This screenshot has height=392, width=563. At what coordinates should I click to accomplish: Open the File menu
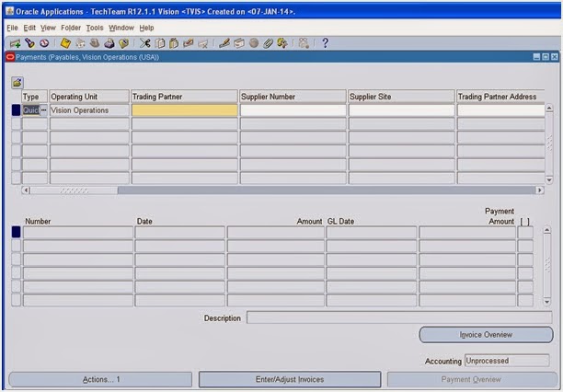pyautogui.click(x=12, y=28)
